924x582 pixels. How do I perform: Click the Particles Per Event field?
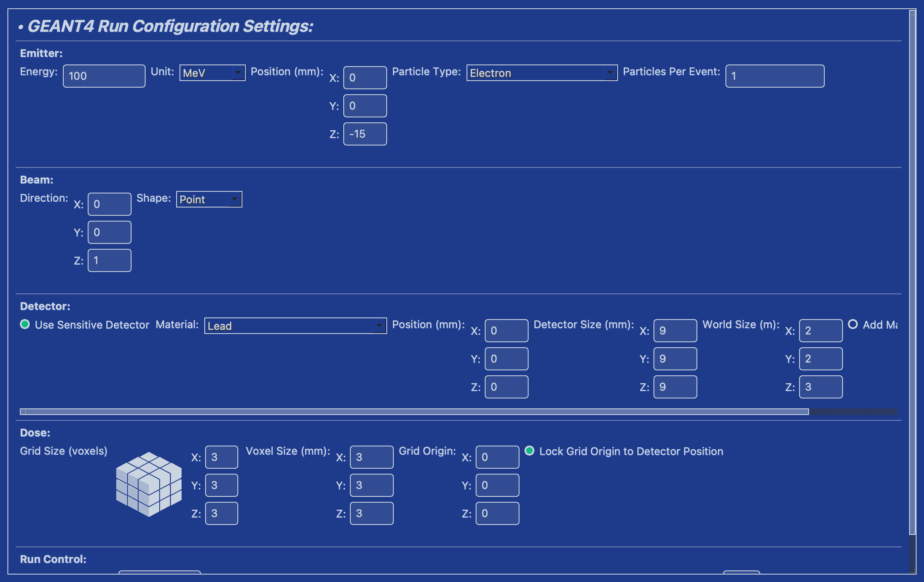(x=775, y=76)
